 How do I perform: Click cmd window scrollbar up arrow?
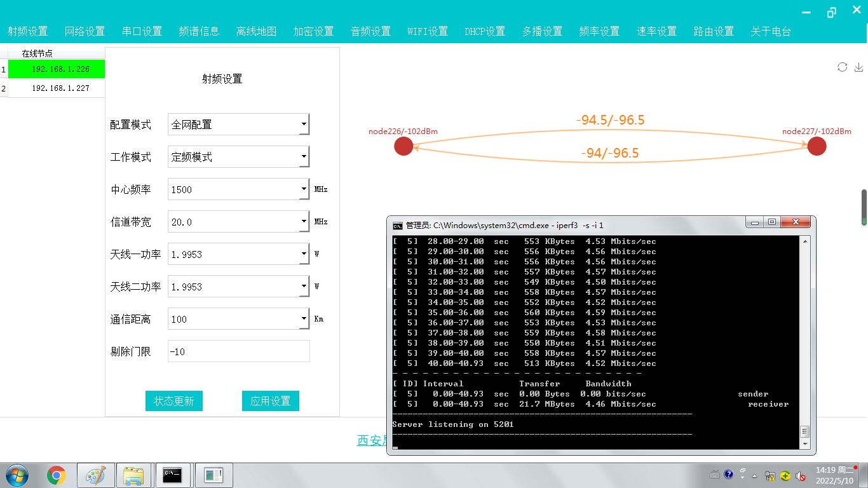click(x=805, y=240)
